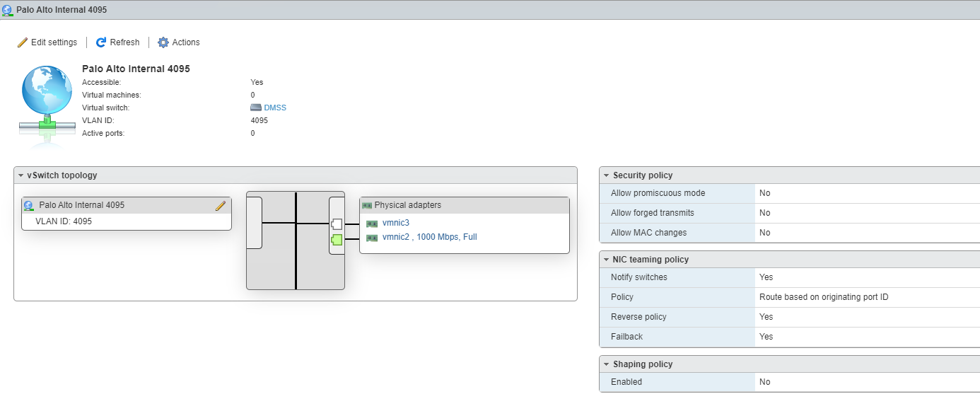
Task: Click the vmnic3 adapter icon
Action: coord(372,224)
